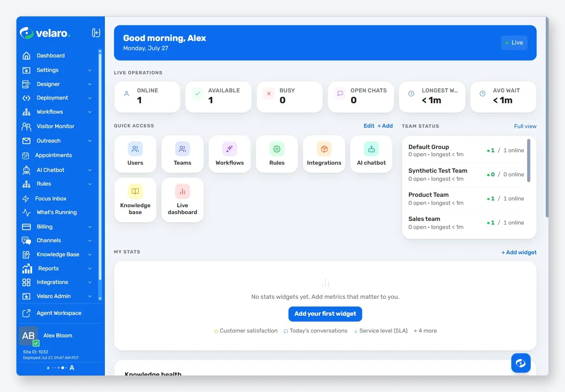Click the Available checkmark icon
Screen dimensions: 565x392
(198, 94)
